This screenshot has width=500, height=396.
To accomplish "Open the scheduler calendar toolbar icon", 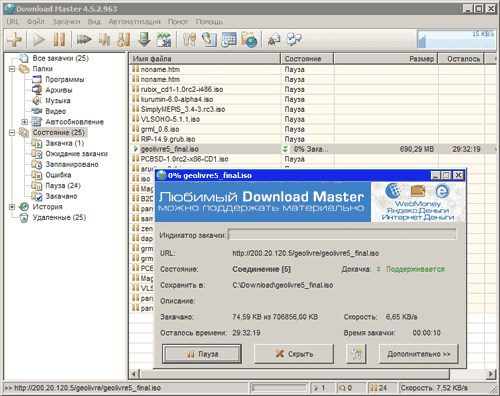I will click(229, 40).
